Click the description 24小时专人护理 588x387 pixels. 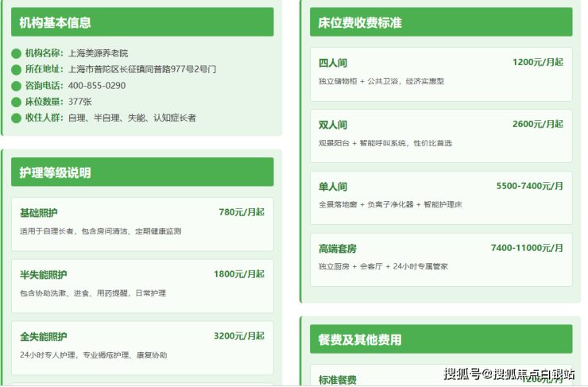pos(48,354)
